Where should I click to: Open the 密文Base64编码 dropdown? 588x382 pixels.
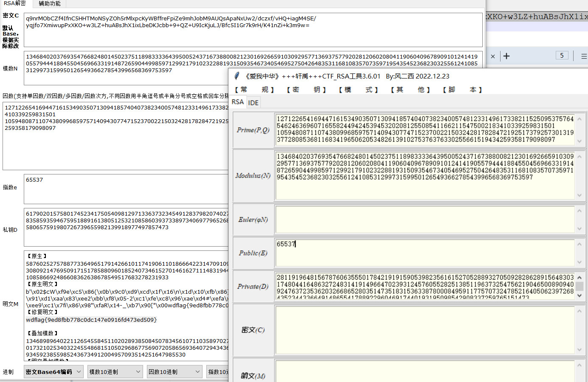click(53, 372)
